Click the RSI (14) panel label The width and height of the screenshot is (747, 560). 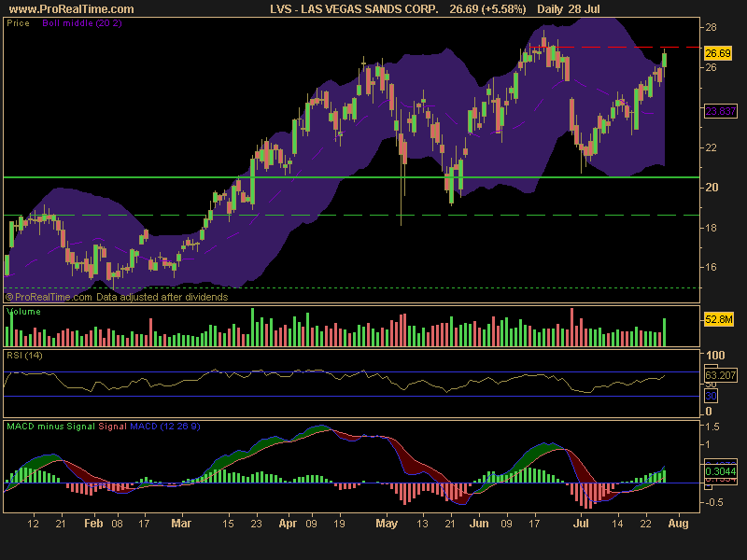click(x=24, y=356)
